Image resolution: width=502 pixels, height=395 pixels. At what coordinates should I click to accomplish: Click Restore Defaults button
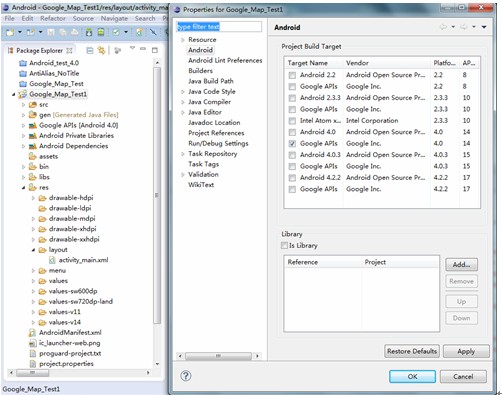(x=412, y=351)
